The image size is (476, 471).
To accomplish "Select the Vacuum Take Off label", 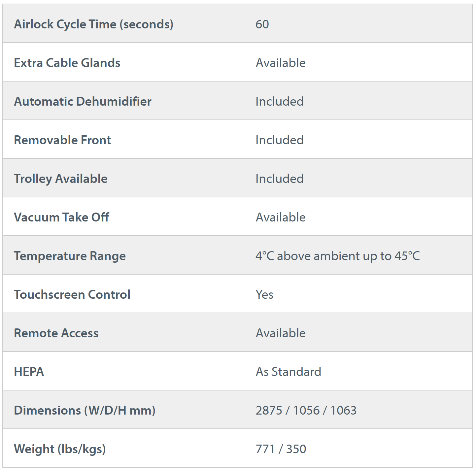I will click(61, 217).
